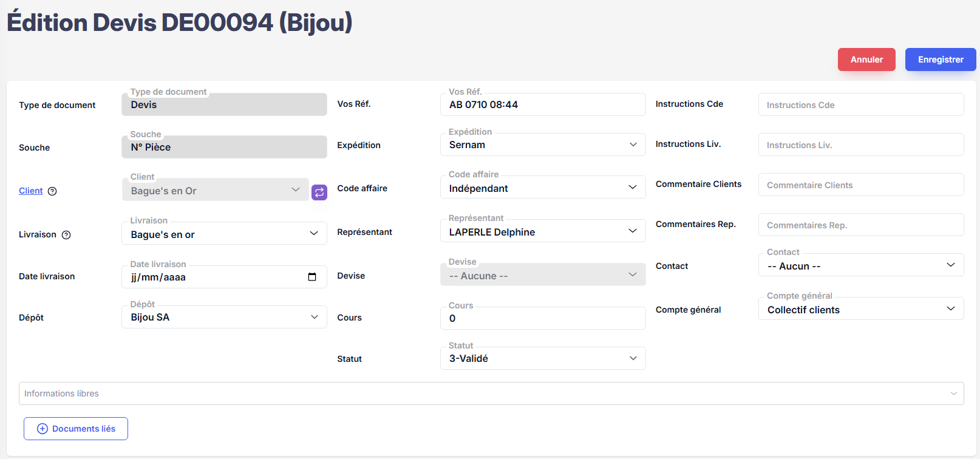Select the Livraison address dropdown
The image size is (980, 459).
click(224, 234)
